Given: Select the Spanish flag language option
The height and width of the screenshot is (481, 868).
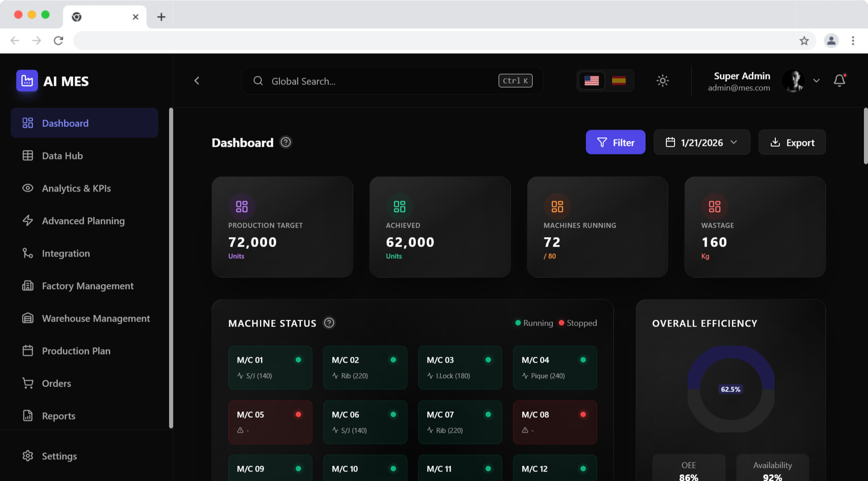Looking at the screenshot, I should click(618, 81).
